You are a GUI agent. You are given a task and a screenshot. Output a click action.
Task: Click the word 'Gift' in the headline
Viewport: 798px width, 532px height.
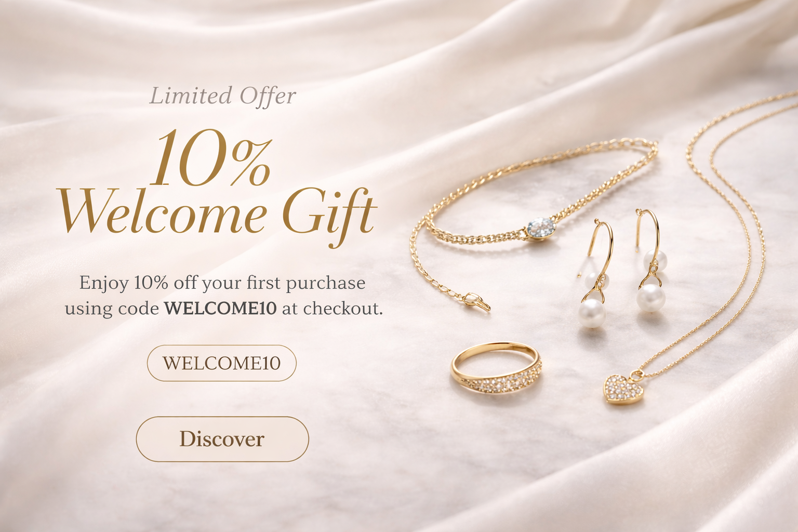coord(329,216)
